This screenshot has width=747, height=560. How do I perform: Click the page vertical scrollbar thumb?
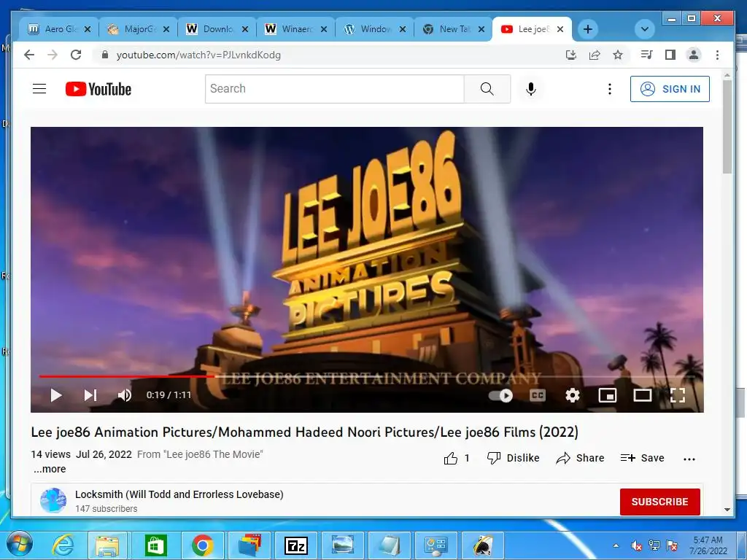(x=727, y=127)
